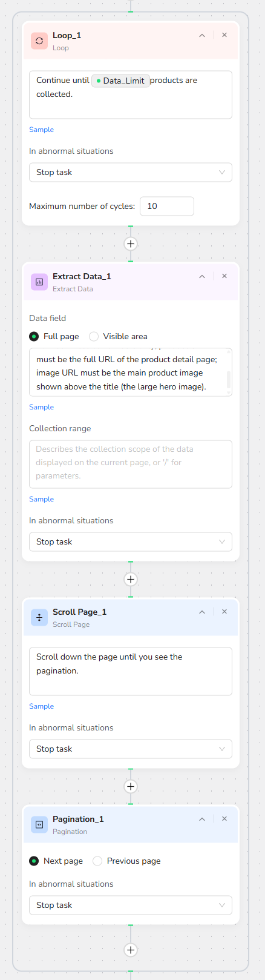
Task: Click the Loop_1 title text
Action: coord(67,35)
